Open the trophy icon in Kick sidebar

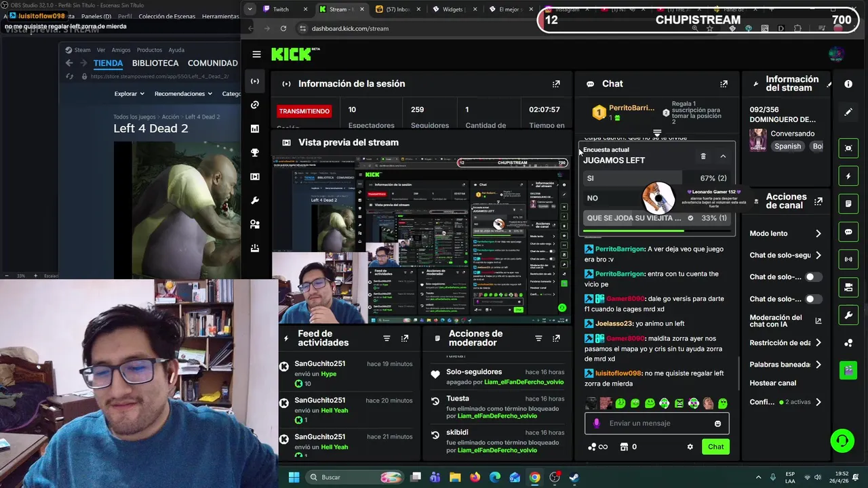255,152
